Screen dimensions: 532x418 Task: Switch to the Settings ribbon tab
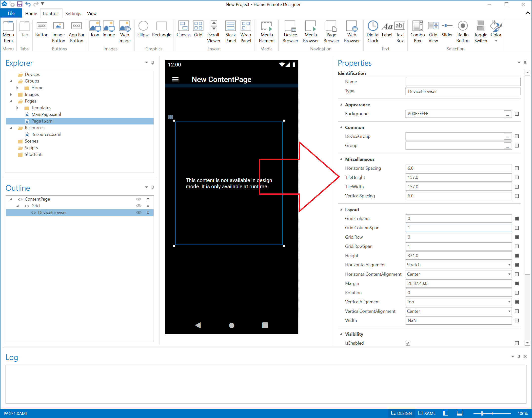click(73, 13)
